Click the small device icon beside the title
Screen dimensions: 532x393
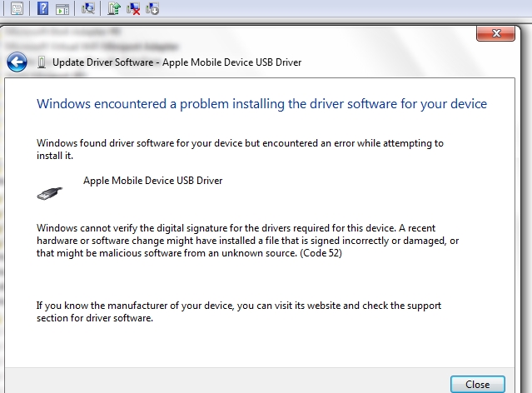(42, 62)
